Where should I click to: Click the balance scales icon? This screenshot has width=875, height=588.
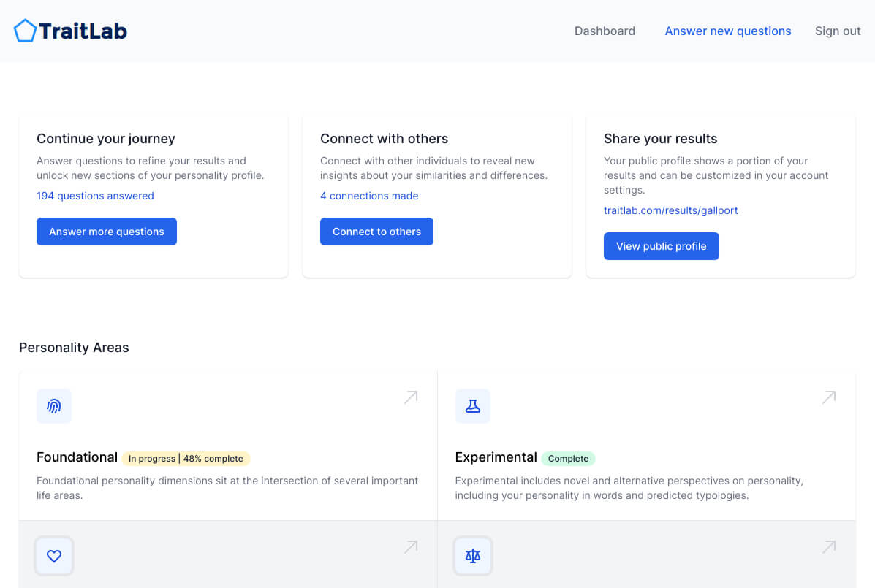472,556
